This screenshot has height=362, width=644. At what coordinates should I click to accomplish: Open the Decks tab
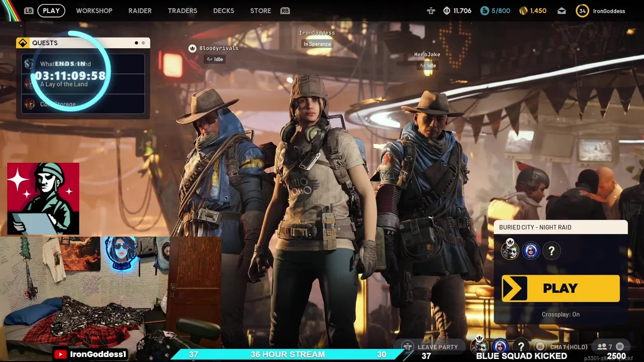[x=224, y=11]
